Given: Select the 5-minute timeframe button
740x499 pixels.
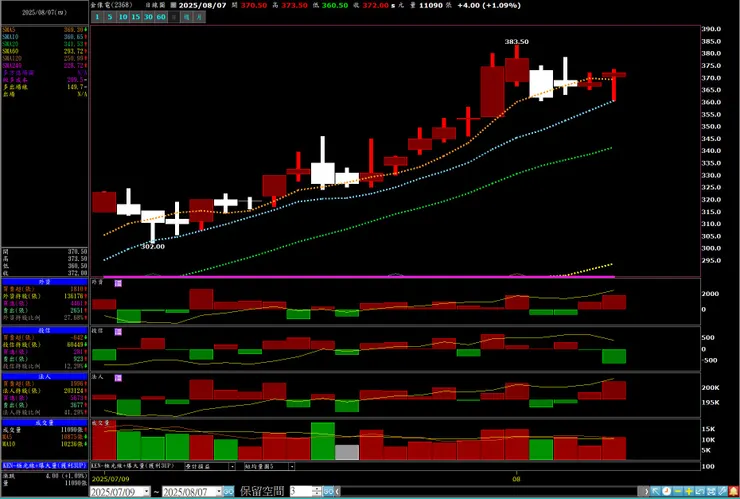Looking at the screenshot, I should click(x=109, y=17).
